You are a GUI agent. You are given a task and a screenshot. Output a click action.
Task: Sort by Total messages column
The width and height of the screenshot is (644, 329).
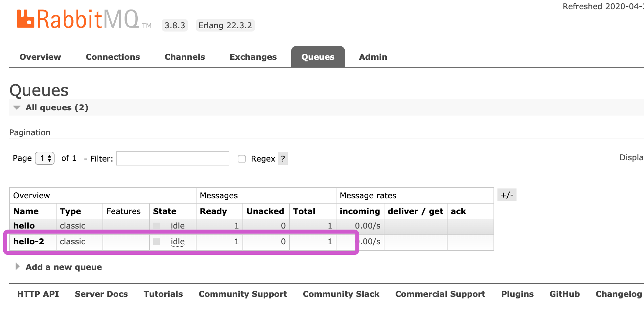(x=304, y=211)
